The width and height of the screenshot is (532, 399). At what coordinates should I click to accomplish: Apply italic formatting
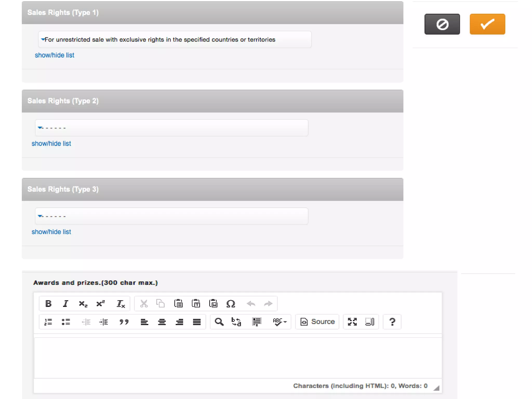tap(65, 303)
